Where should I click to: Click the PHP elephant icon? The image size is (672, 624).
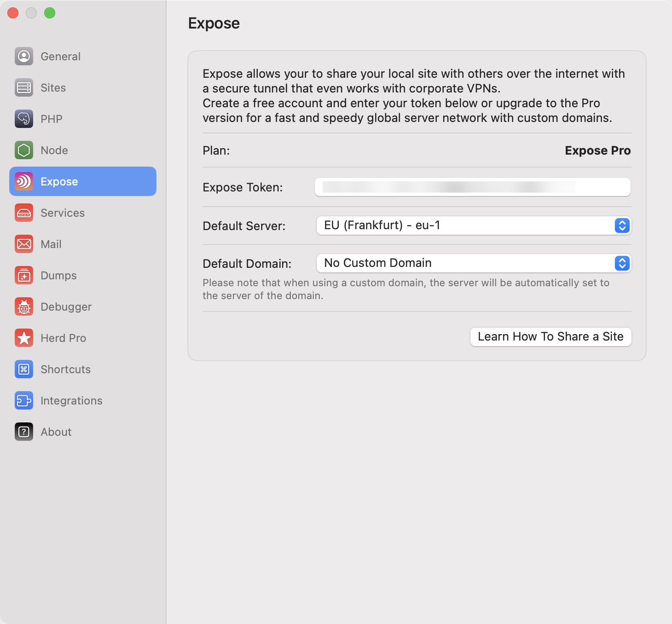24,119
